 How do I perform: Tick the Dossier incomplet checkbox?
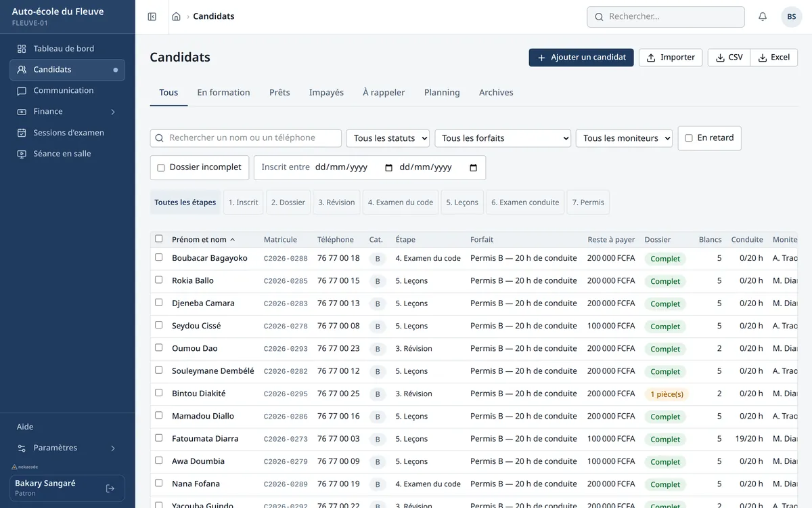[161, 168]
